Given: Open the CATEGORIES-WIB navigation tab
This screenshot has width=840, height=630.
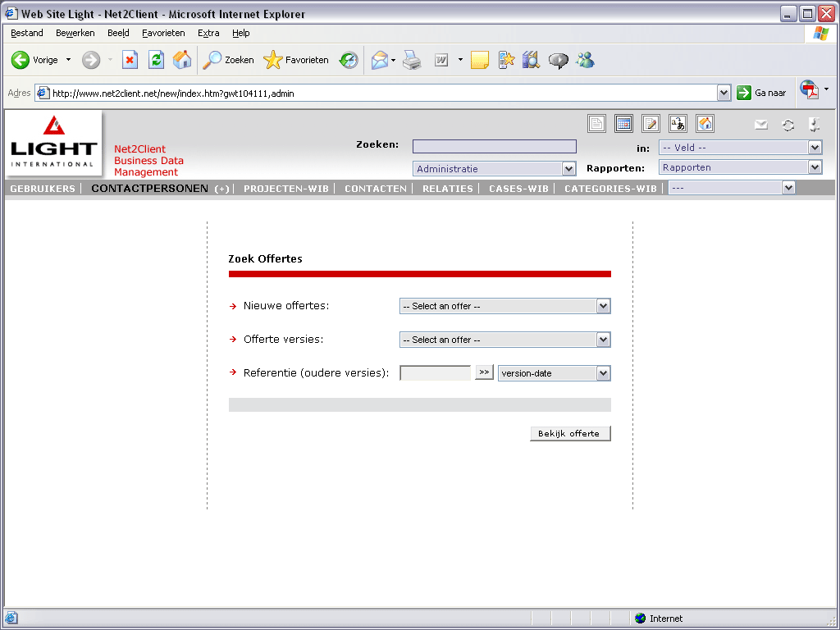Looking at the screenshot, I should click(610, 189).
